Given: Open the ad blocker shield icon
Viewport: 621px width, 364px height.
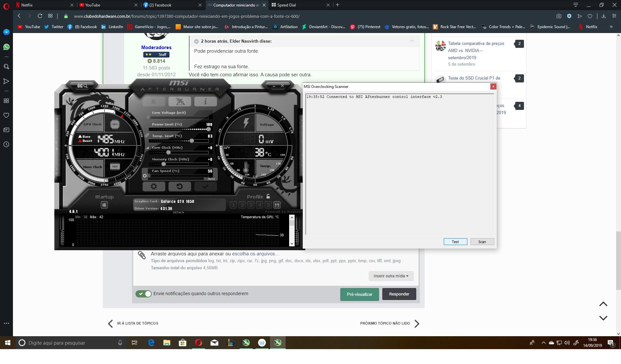Looking at the screenshot, I should [569, 16].
